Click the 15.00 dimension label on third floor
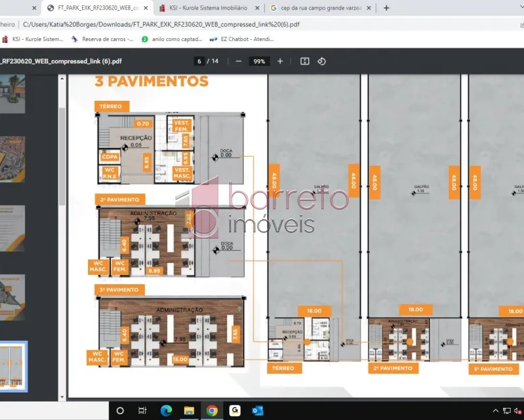 pos(180,360)
